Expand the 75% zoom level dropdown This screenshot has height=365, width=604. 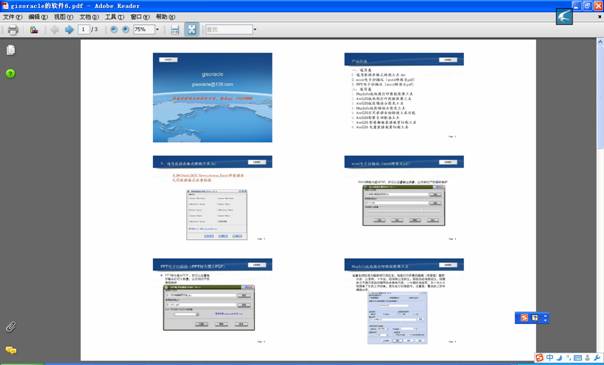point(157,29)
